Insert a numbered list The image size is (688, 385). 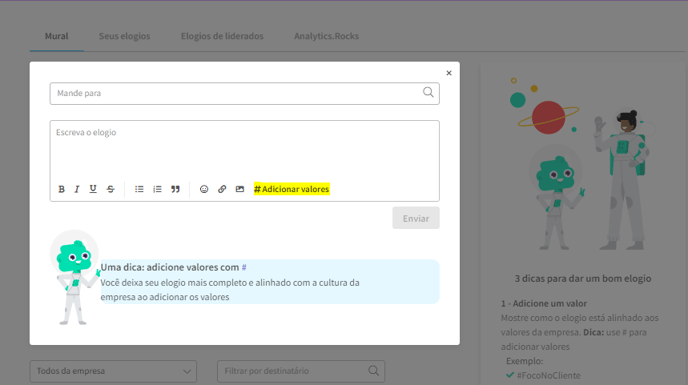click(x=157, y=189)
